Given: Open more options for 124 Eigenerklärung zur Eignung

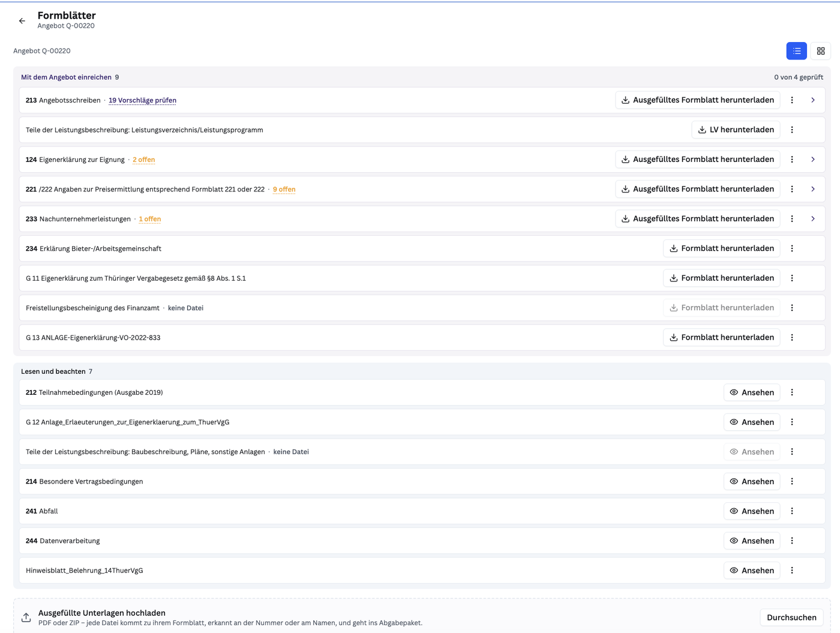Looking at the screenshot, I should (792, 160).
